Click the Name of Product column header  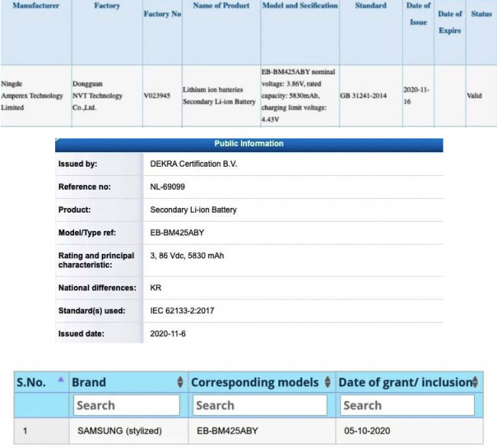coord(221,6)
